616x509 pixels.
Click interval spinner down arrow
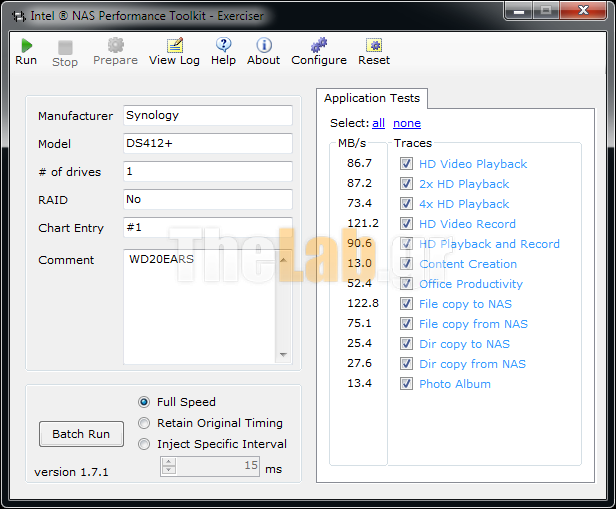tap(169, 470)
